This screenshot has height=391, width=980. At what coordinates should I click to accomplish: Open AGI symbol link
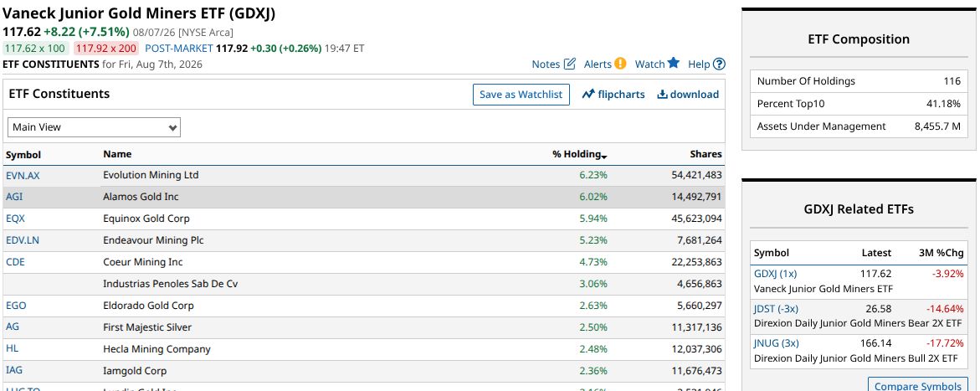14,197
